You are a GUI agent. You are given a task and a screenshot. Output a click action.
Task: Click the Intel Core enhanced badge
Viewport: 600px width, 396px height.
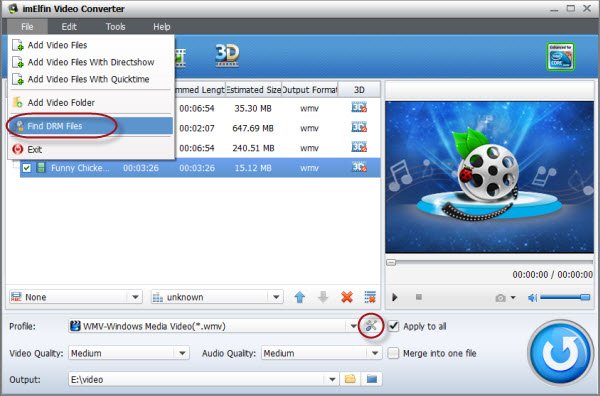tap(561, 57)
